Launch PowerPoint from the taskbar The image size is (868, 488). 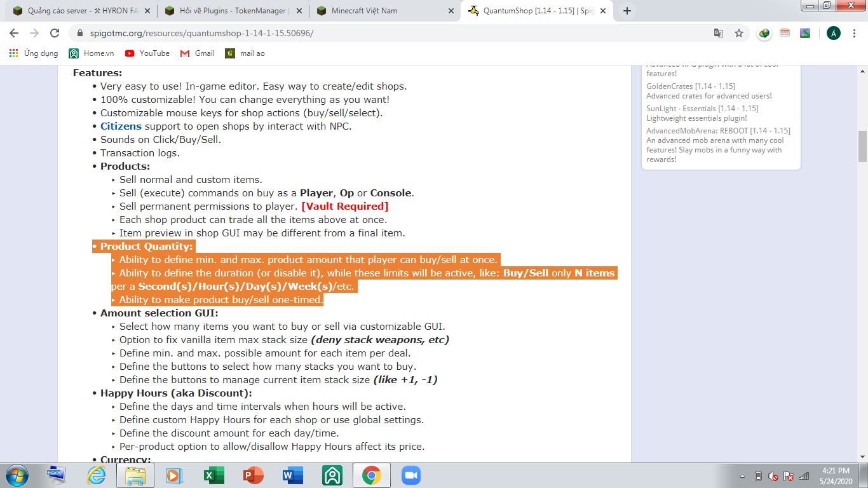pos(254,475)
